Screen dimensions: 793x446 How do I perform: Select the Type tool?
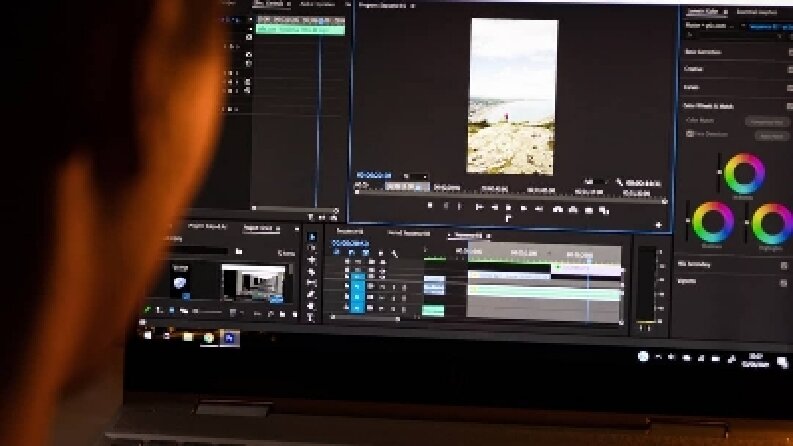pos(312,318)
